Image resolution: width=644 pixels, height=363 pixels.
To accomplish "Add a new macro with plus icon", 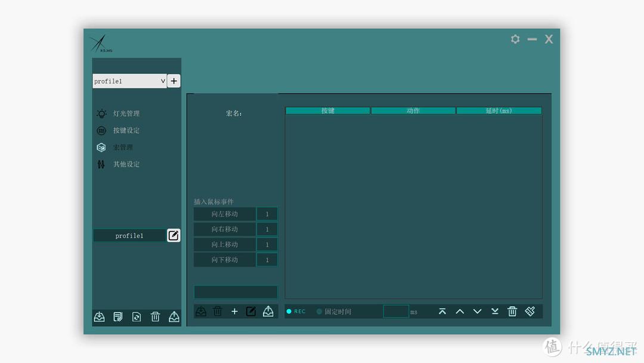I will pyautogui.click(x=234, y=312).
